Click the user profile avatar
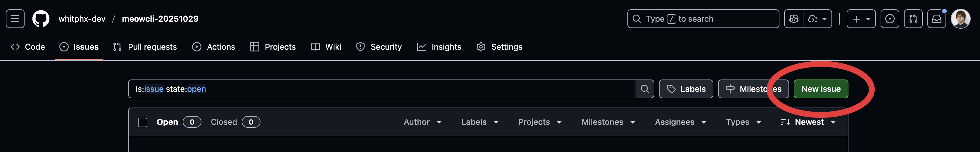The width and height of the screenshot is (980, 152). coord(960,19)
